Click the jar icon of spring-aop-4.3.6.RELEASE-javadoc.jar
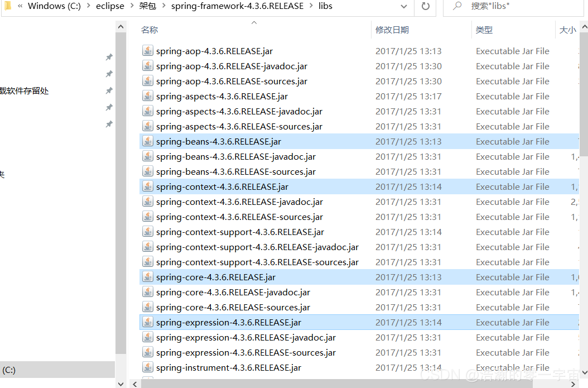Image resolution: width=588 pixels, height=388 pixels. click(x=148, y=66)
